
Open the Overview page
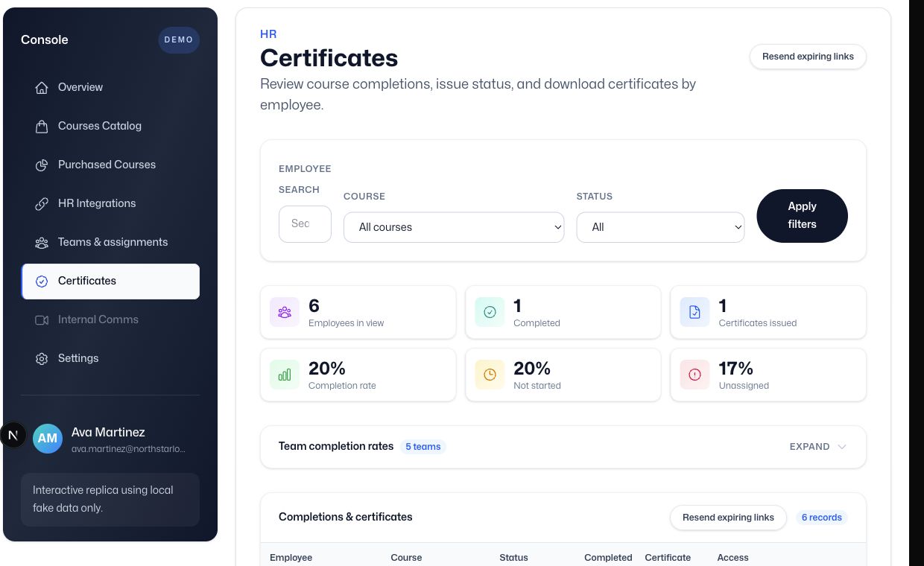click(x=110, y=87)
